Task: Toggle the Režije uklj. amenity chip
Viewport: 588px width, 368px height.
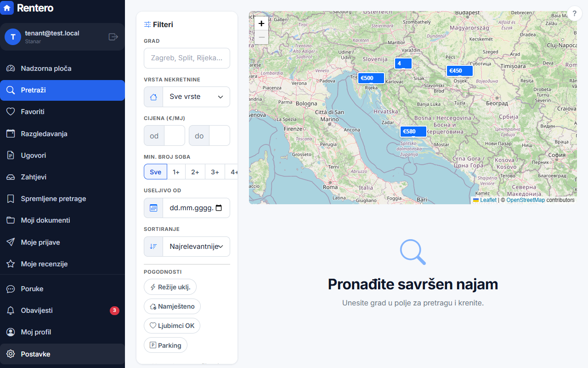Action: (170, 287)
